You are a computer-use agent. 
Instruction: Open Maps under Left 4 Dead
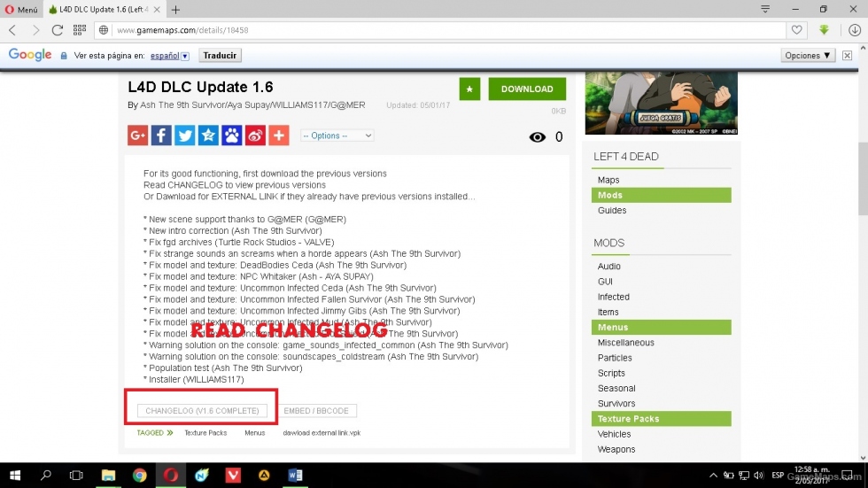point(608,180)
